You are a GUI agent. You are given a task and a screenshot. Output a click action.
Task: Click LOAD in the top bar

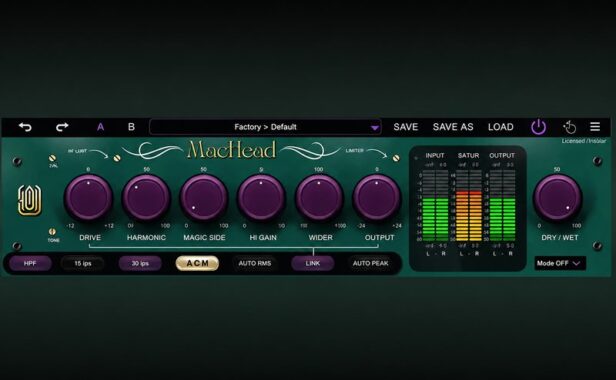coord(500,127)
